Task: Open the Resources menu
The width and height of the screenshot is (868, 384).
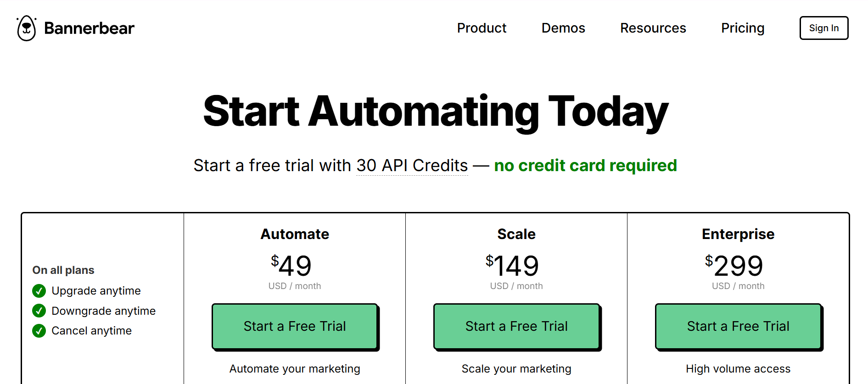Action: 653,28
